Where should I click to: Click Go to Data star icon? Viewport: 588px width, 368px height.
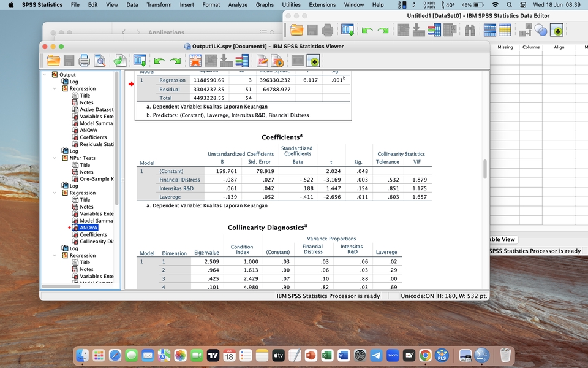tap(195, 60)
